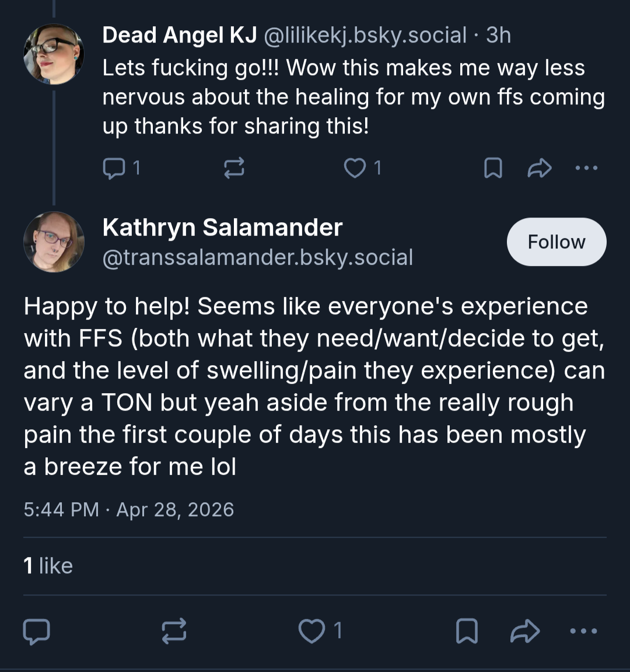630x672 pixels.
Task: Open @transsalamander.bsky.social profile handle
Action: coord(258,257)
